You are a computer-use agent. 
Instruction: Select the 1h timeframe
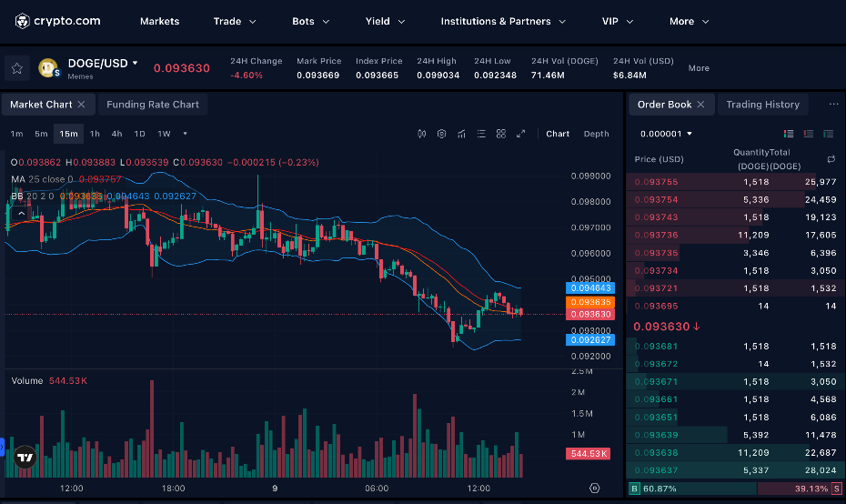coord(95,134)
